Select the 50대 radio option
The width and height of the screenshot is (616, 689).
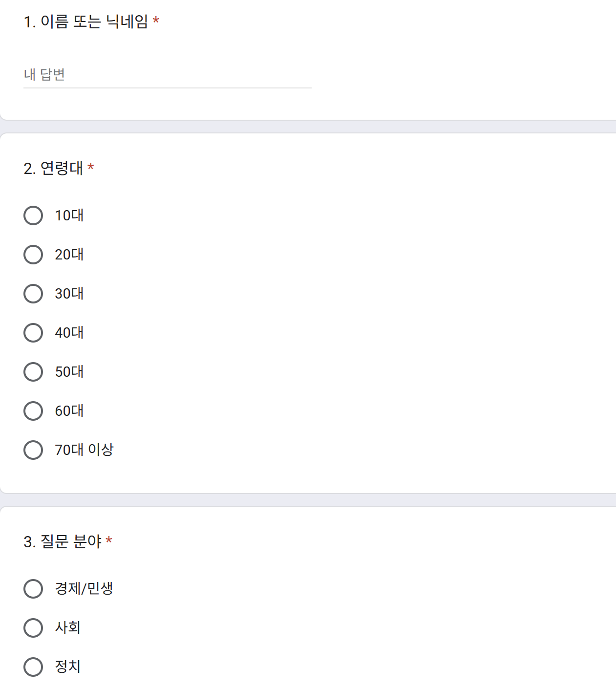pyautogui.click(x=33, y=371)
